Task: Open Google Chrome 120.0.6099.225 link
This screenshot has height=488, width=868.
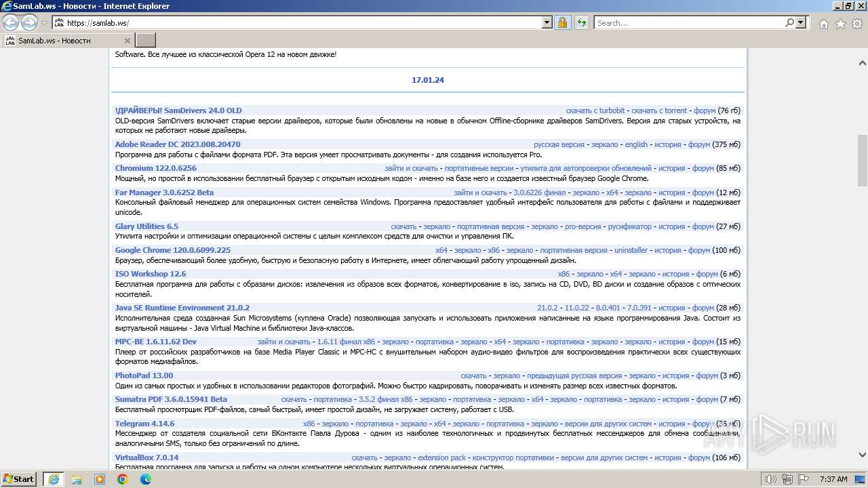Action: point(173,250)
